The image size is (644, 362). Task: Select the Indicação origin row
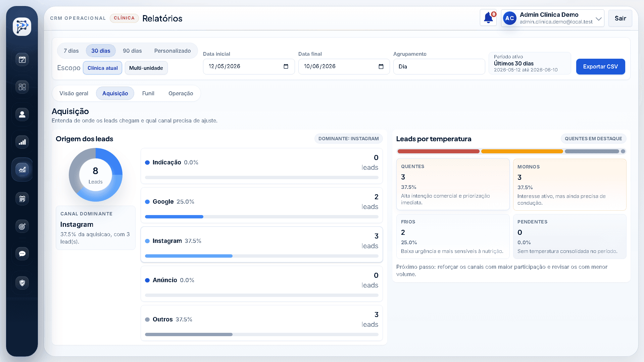[x=261, y=166]
